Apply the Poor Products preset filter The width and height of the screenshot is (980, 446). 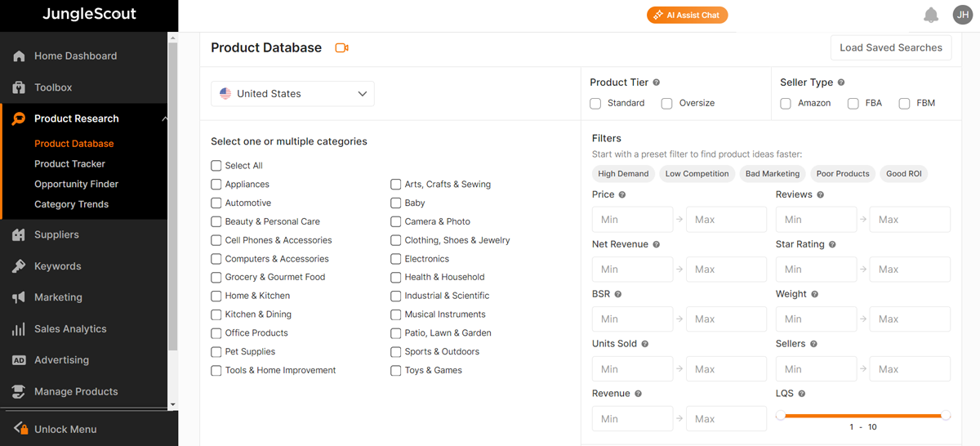[x=843, y=174]
